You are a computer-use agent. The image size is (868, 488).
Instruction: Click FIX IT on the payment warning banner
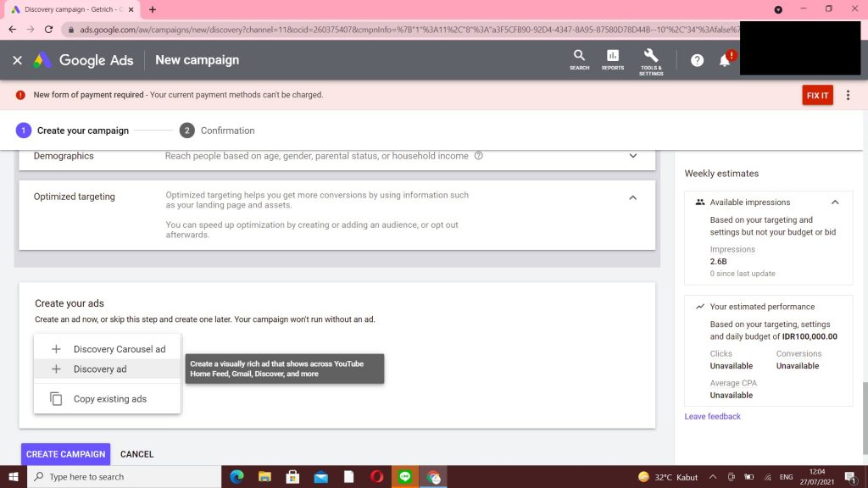point(816,95)
